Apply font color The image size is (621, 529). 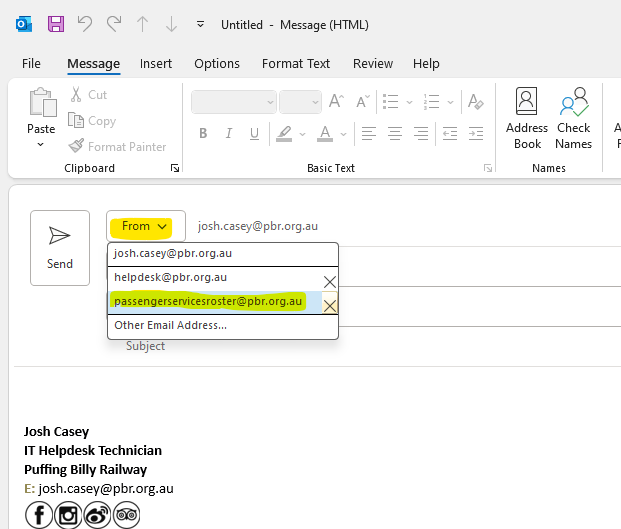click(x=325, y=134)
